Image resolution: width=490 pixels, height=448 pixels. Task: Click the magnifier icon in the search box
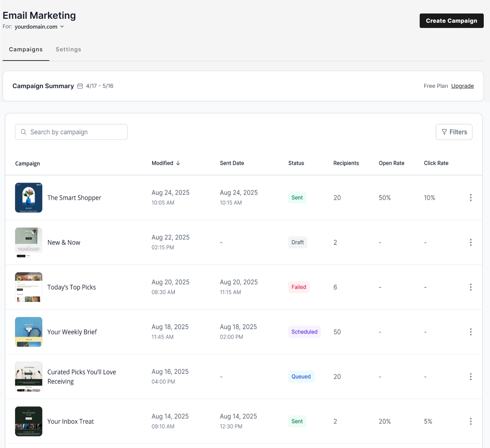[x=23, y=132]
